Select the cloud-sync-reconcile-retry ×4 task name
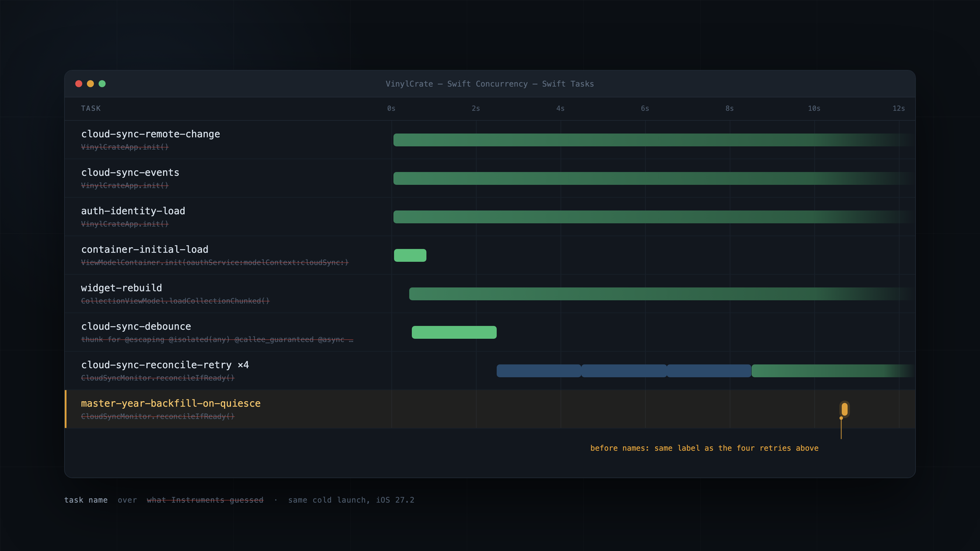 click(165, 365)
